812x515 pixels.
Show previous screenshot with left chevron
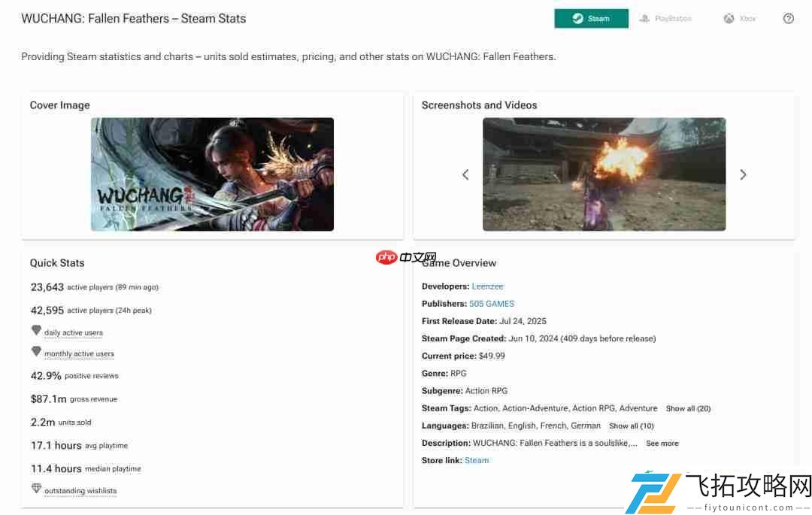coord(465,174)
